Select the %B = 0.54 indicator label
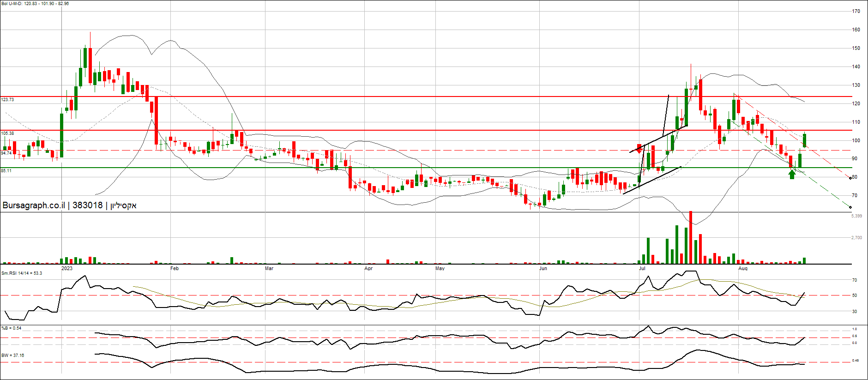868x380 pixels. pyautogui.click(x=12, y=328)
